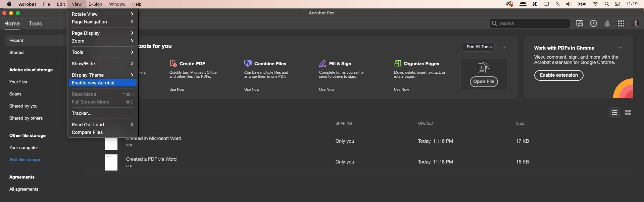This screenshot has height=202, width=644.
Task: Open All agreements
Action: (x=24, y=189)
